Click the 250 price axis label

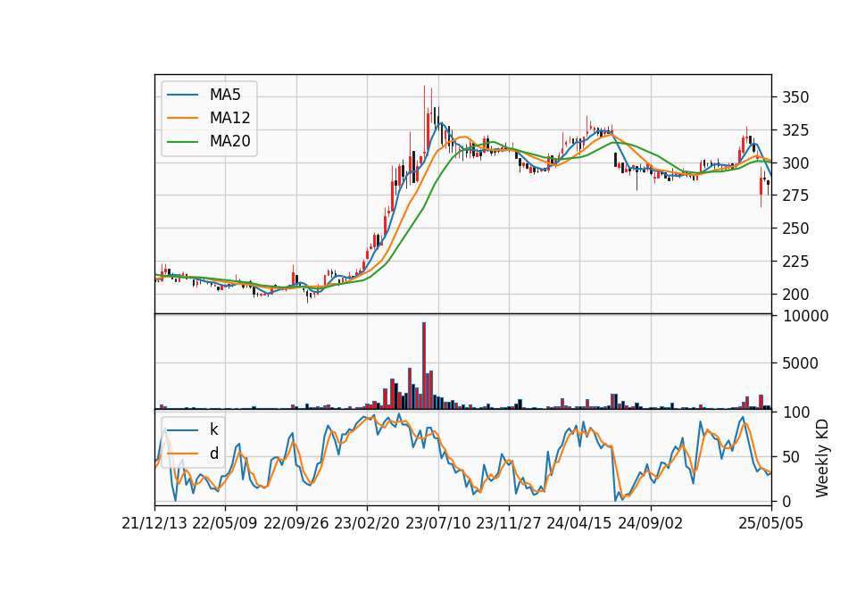click(x=795, y=229)
